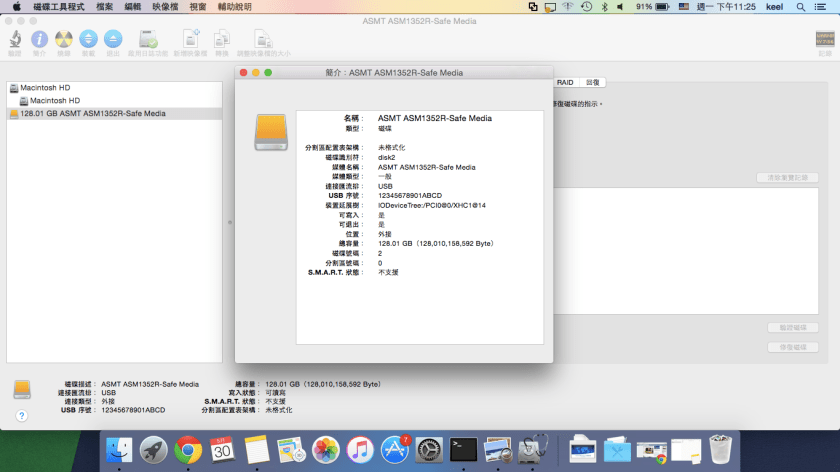Open the 映像檔 (Images) menu
The height and width of the screenshot is (472, 840).
(167, 6)
